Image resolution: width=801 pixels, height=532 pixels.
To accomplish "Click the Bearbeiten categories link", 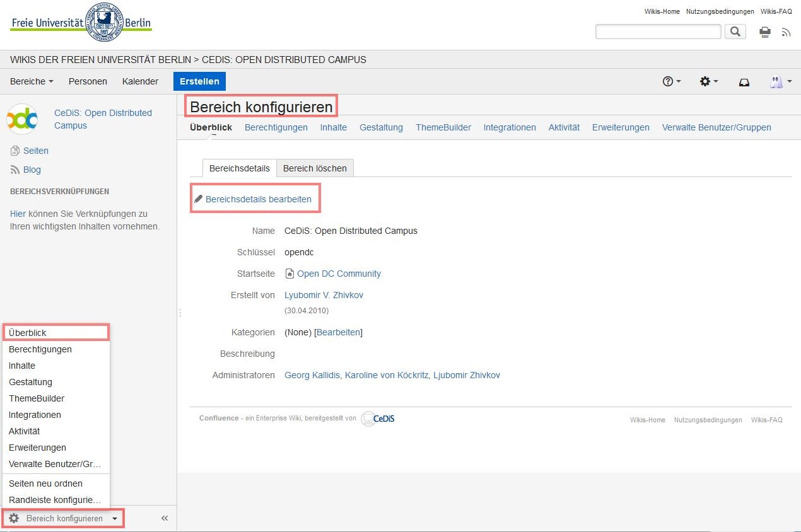I will (339, 332).
